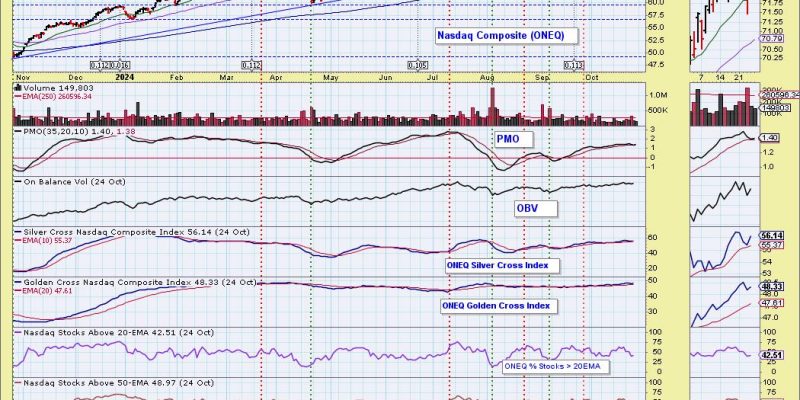Select the 'PMO' annotation box
The image size is (800, 400).
tap(513, 139)
